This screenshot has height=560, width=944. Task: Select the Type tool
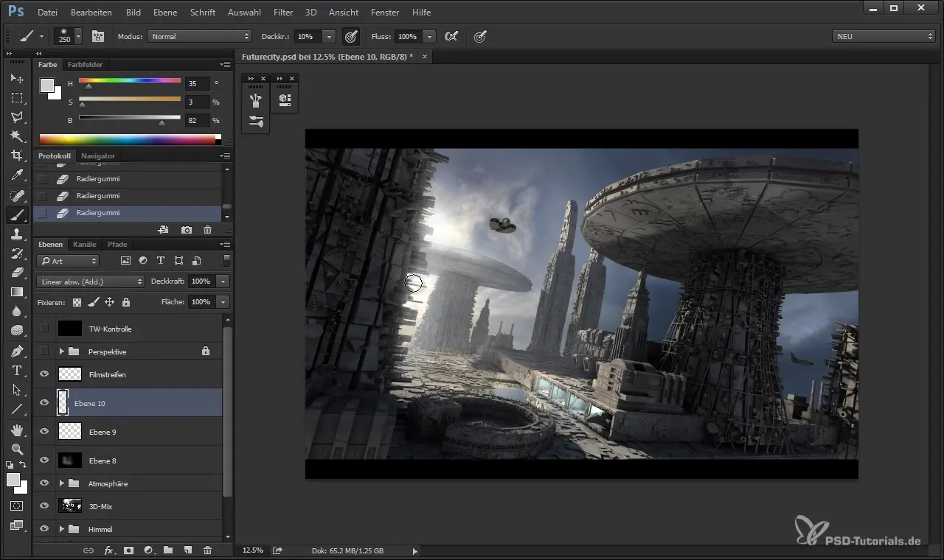point(17,370)
